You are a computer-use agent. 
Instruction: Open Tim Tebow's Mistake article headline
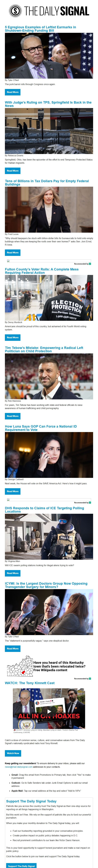(44, 349)
